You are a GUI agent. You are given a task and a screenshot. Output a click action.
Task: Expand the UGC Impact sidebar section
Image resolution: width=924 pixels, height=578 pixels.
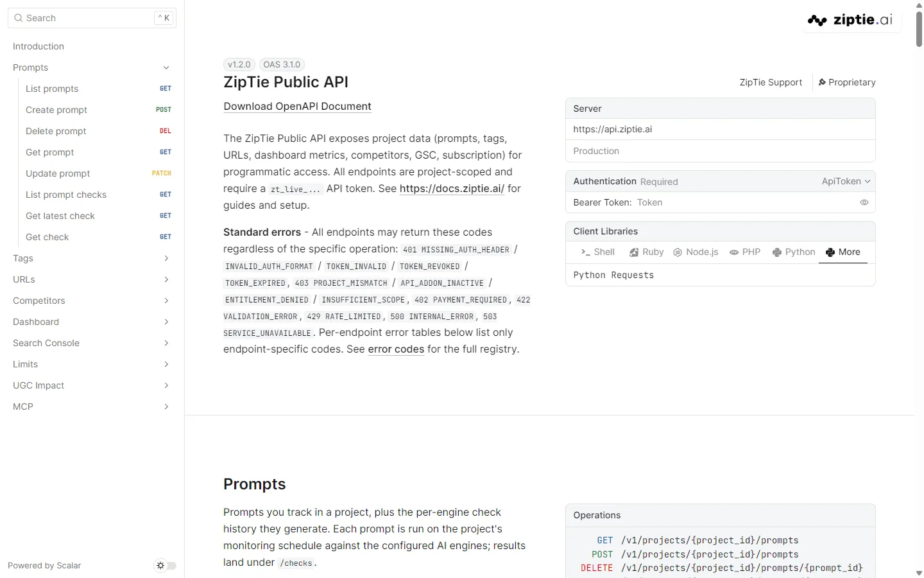tap(92, 385)
